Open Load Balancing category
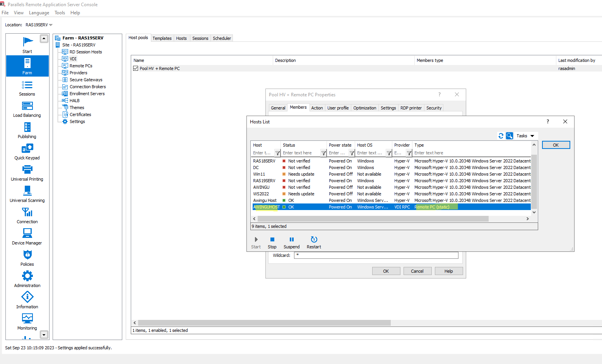Viewport: 602px width, 364px height. (x=27, y=109)
